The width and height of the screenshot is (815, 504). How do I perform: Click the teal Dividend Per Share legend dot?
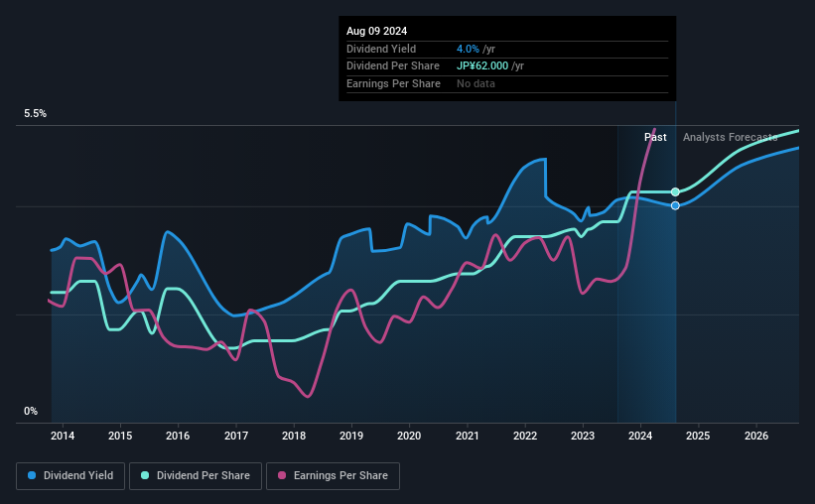[x=145, y=475]
